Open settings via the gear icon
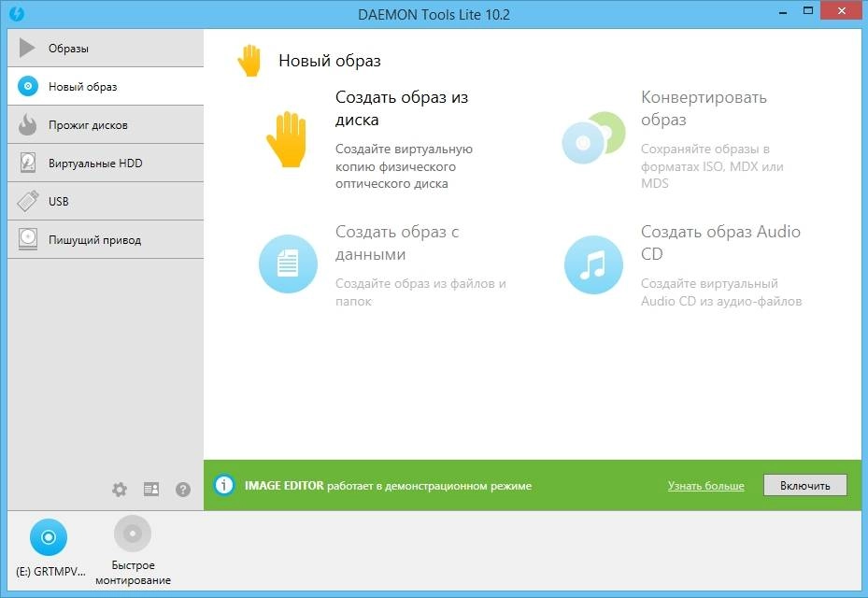Screen dimensions: 868x598 (120, 490)
